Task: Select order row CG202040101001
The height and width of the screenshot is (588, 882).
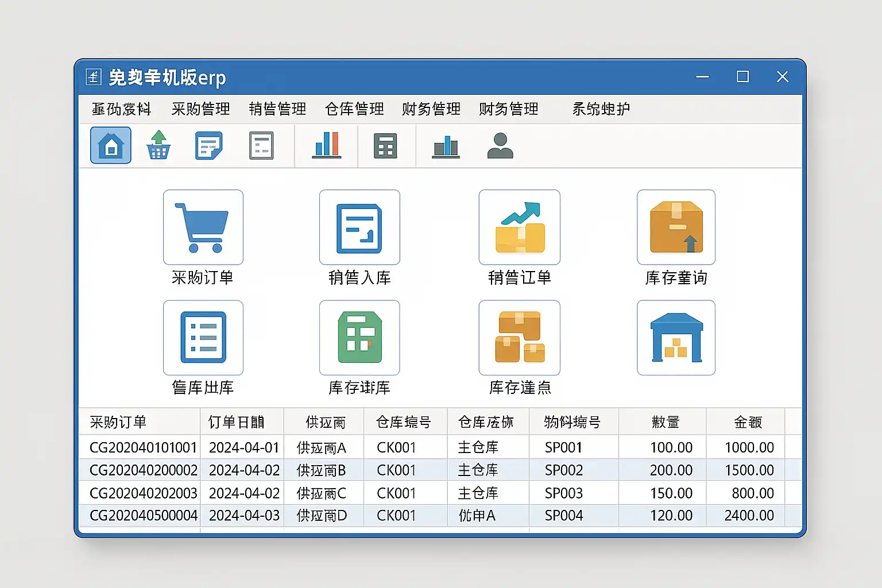Action: point(143,447)
